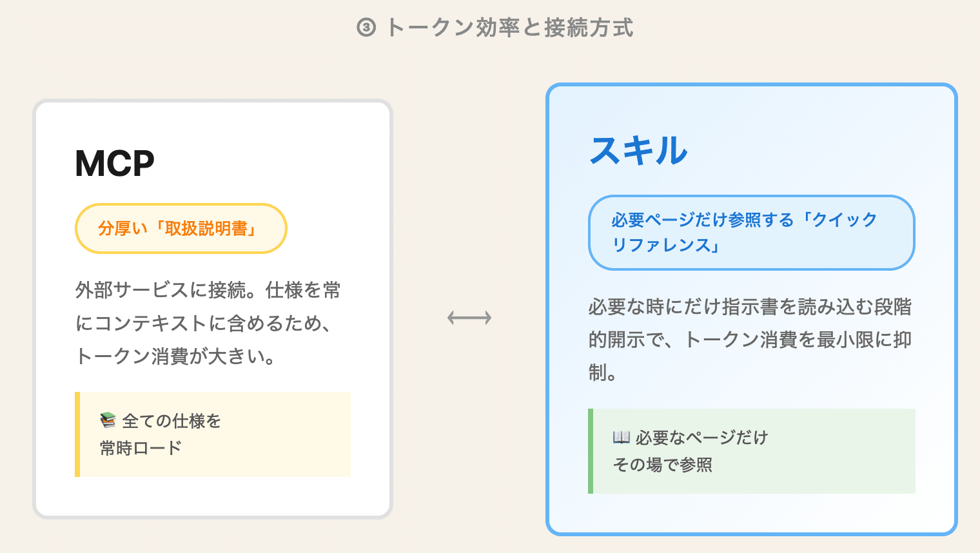Click the yellow left border bar of the MCP callout
Screen dimensions: 980x553
77,434
